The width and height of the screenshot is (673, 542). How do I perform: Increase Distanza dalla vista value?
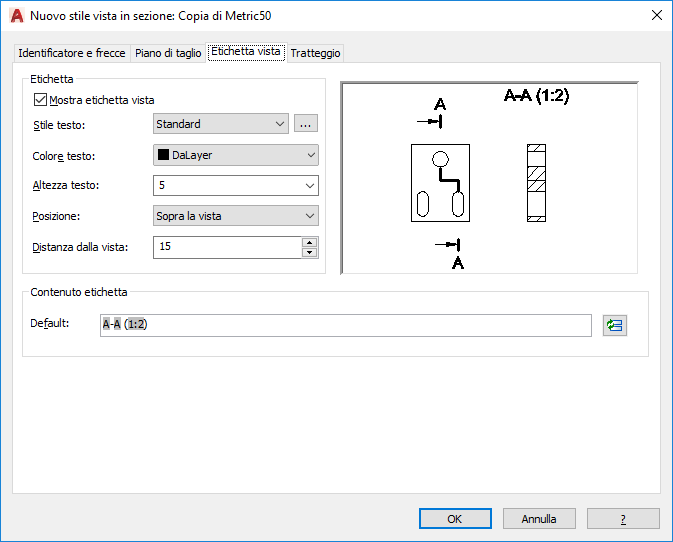310,242
